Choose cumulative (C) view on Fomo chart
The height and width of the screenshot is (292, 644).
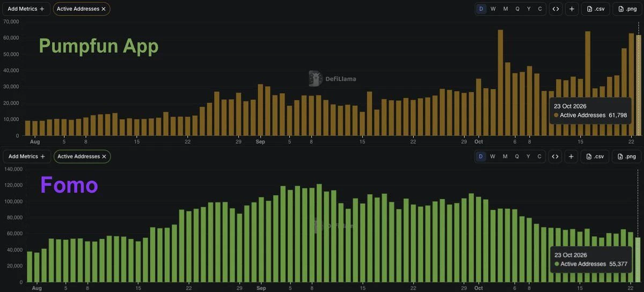coord(540,156)
